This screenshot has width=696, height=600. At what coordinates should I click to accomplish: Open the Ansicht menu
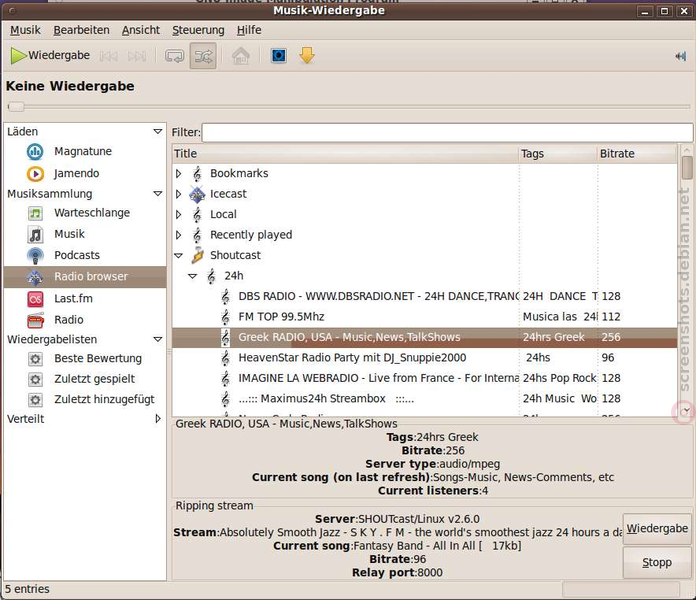click(141, 30)
